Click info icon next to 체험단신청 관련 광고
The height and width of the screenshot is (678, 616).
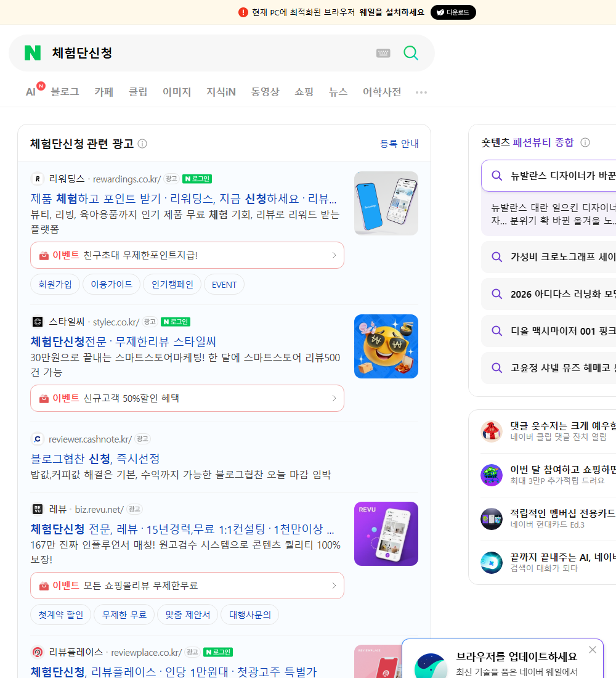(142, 144)
